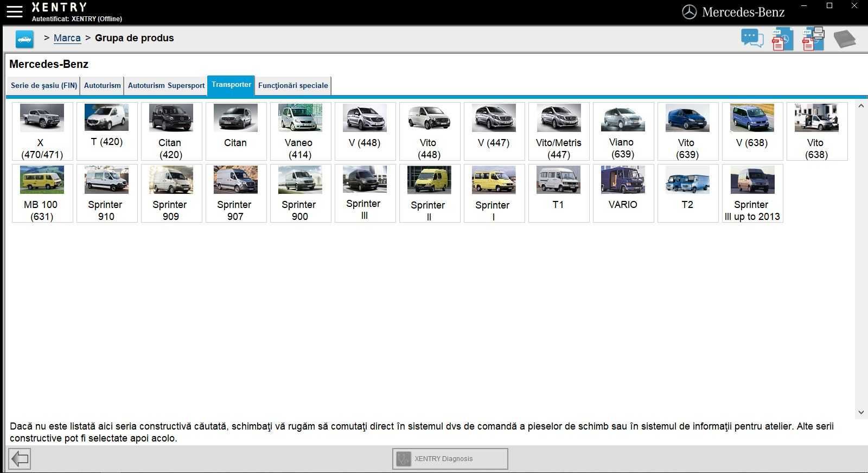
Task: Click the blue car vehicle icon
Action: click(24, 39)
